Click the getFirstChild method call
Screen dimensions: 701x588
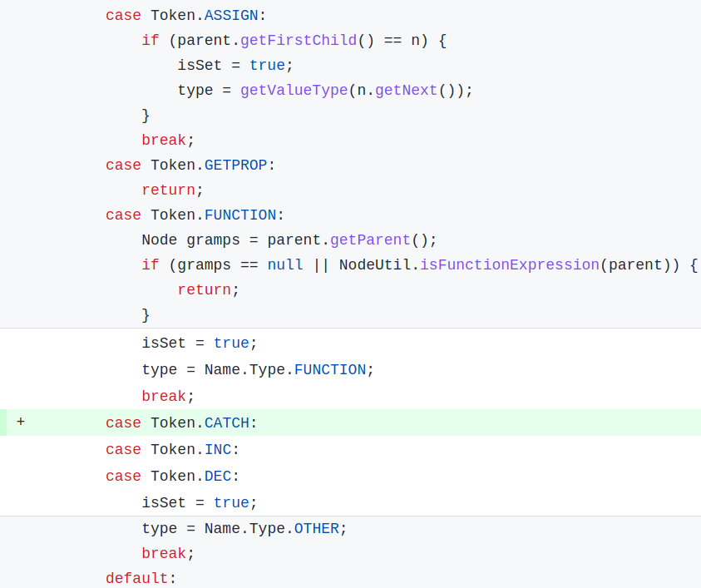tap(312, 40)
